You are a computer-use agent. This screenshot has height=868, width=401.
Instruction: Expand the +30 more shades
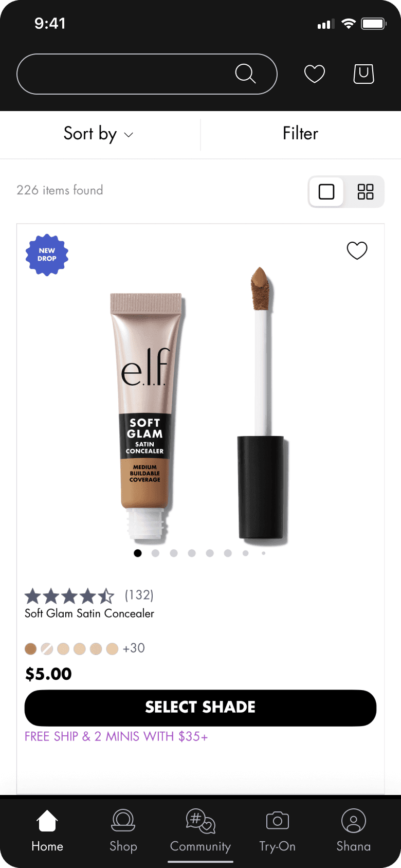pyautogui.click(x=134, y=648)
